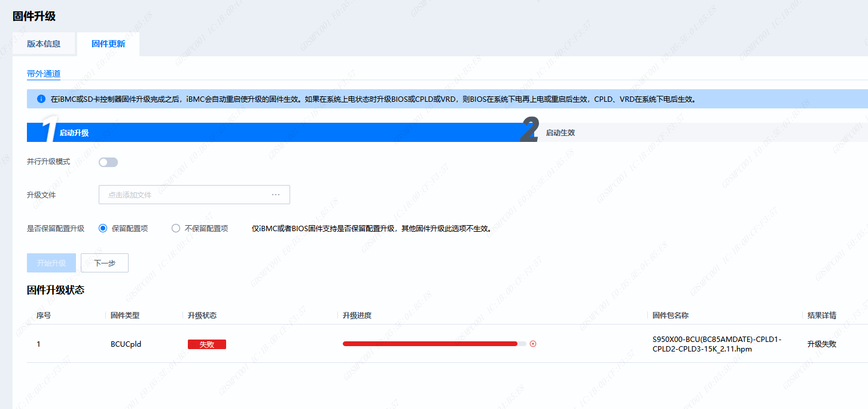Select the BCUCpld firmware type cell
868x409 pixels.
126,344
